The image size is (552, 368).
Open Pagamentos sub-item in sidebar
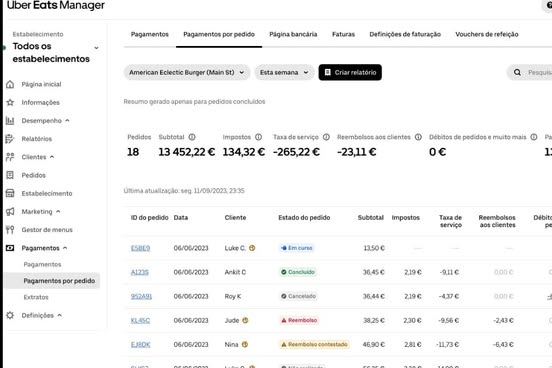pyautogui.click(x=42, y=264)
